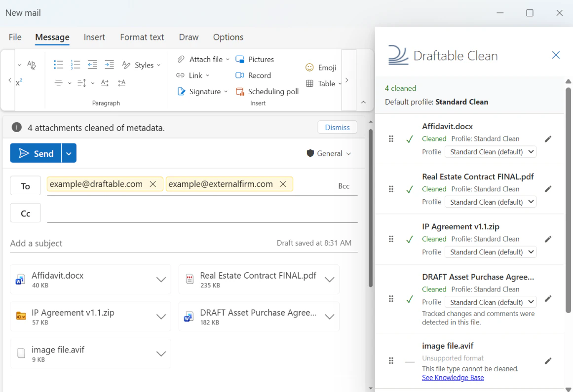The height and width of the screenshot is (392, 573).
Task: Click pencil icon for IP Agreement v1.1.zip
Action: click(548, 240)
